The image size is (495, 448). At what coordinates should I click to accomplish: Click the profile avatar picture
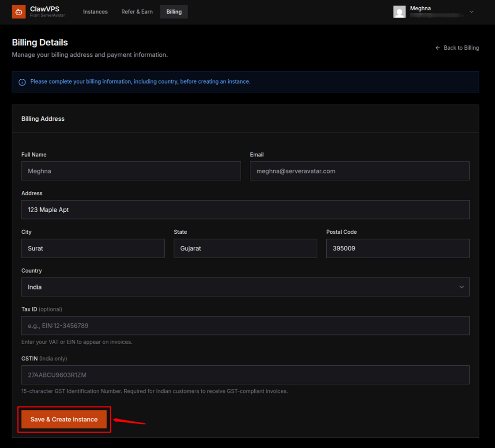399,12
